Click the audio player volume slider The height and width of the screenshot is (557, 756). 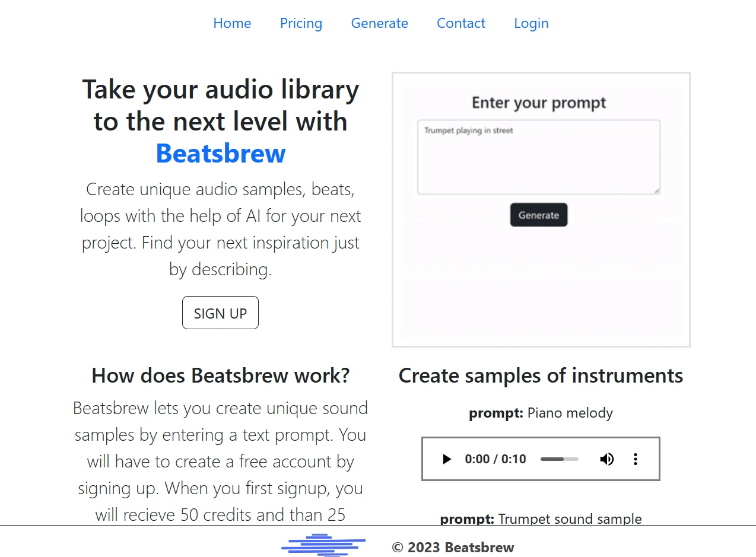tap(559, 459)
